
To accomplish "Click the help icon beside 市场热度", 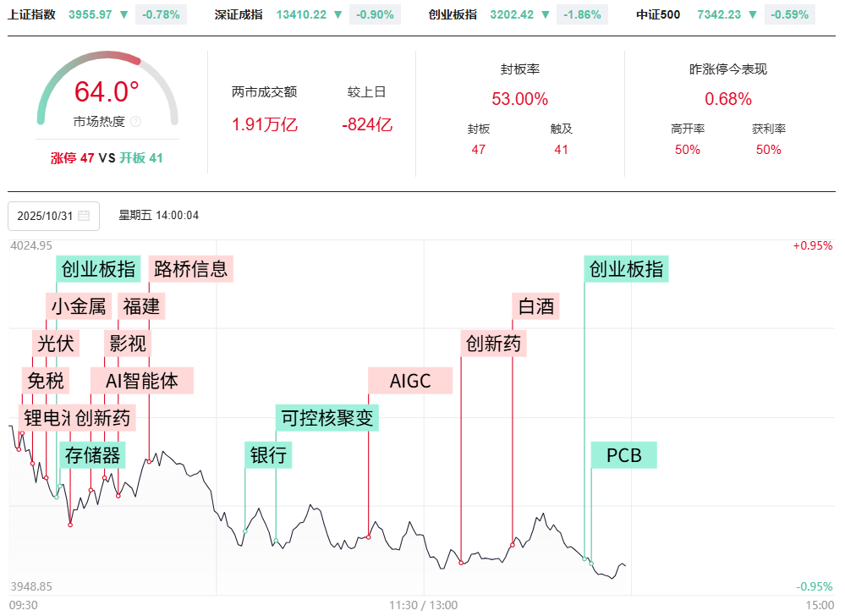I will [136, 122].
